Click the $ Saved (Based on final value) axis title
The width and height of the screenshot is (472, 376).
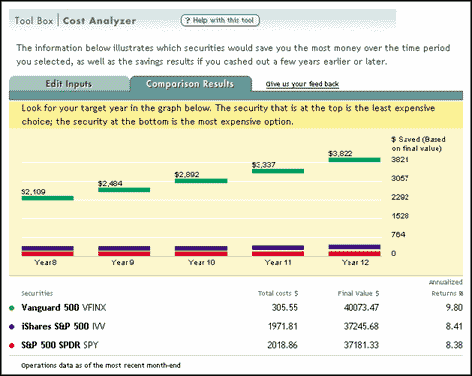click(x=418, y=144)
